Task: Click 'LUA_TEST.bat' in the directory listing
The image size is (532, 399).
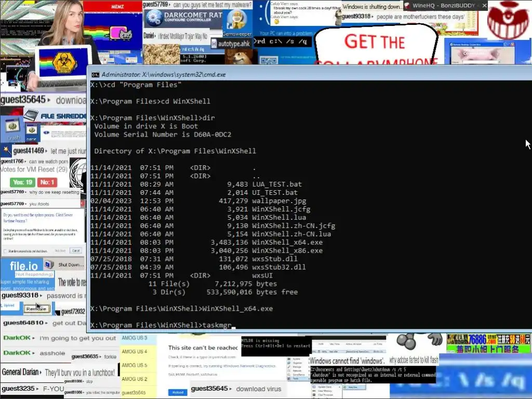Action: pyautogui.click(x=277, y=184)
